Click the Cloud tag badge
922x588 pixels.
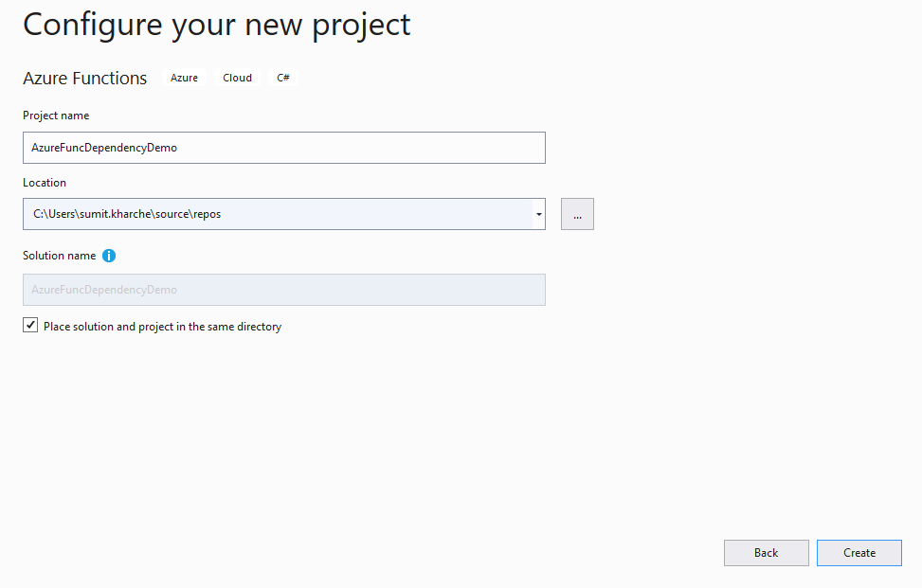pyautogui.click(x=237, y=78)
